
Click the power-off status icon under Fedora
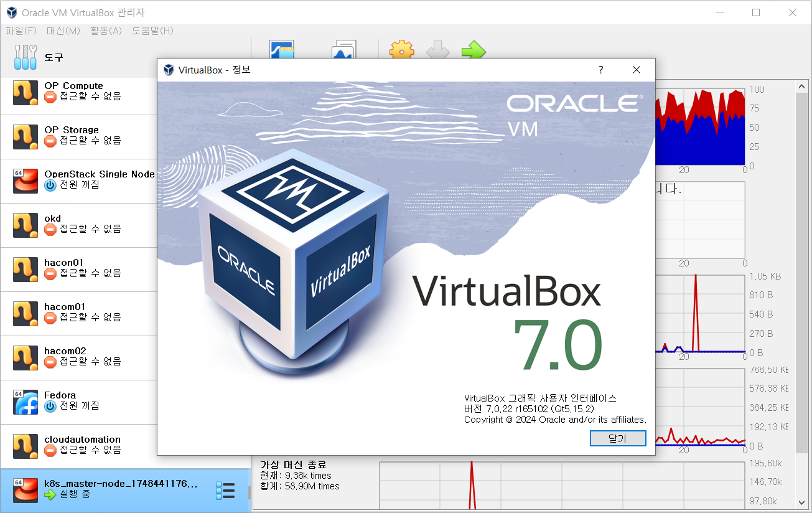[x=50, y=406]
